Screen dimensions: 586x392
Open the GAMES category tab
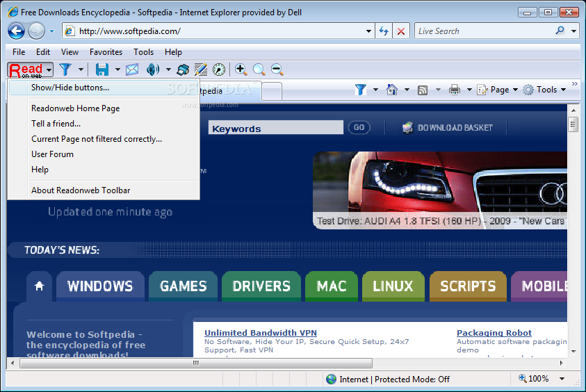coord(183,286)
